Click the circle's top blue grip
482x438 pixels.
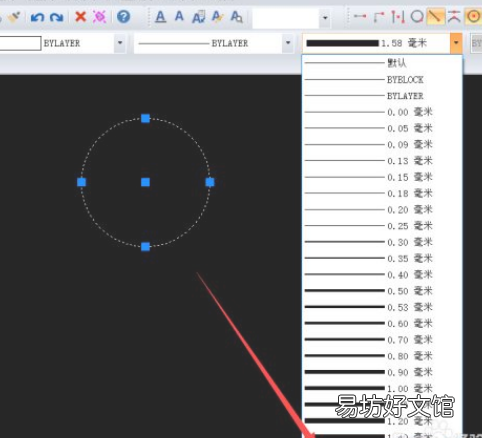pos(145,118)
